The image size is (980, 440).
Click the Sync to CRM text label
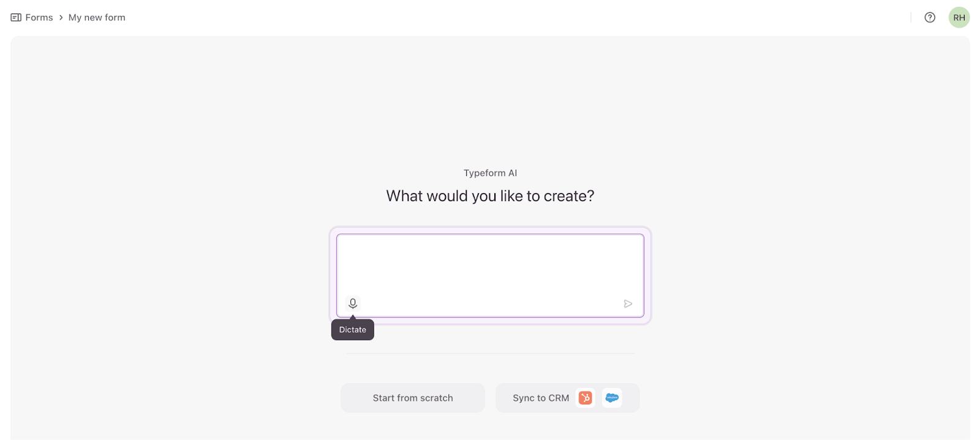click(x=541, y=398)
